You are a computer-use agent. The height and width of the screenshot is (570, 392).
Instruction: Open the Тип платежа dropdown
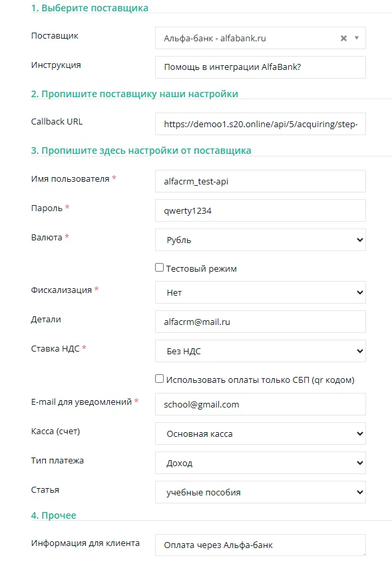tap(260, 463)
